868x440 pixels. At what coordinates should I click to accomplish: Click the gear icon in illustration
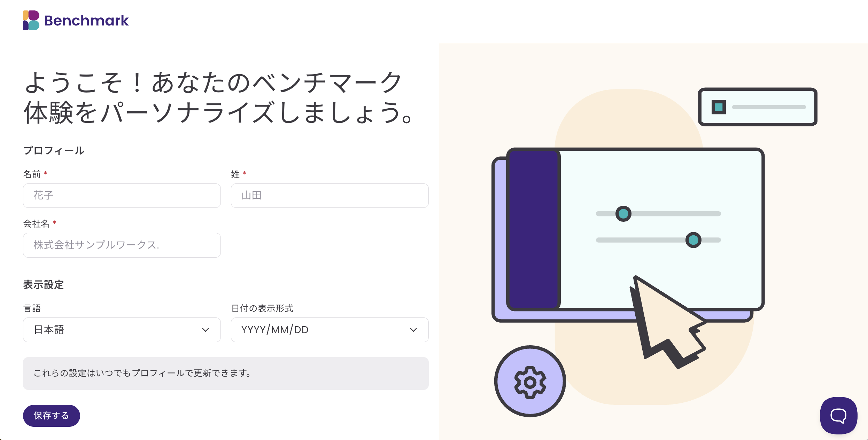(x=530, y=382)
